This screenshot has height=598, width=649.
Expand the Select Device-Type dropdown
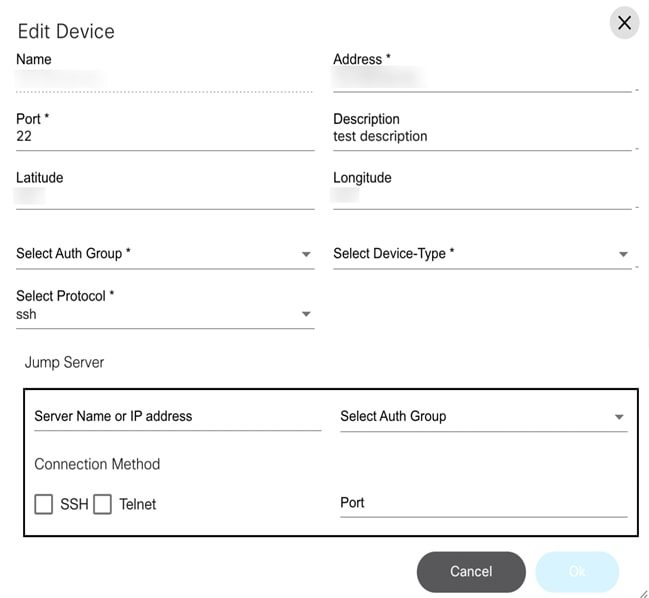click(x=480, y=254)
